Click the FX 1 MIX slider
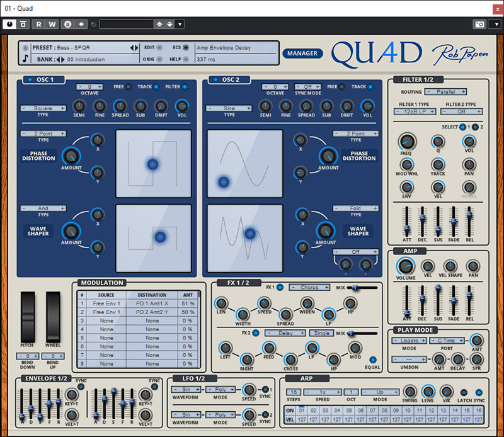 [355, 288]
